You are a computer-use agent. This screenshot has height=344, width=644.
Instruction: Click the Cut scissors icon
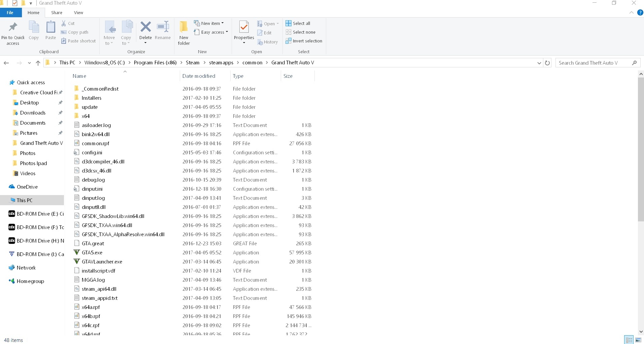(x=64, y=23)
